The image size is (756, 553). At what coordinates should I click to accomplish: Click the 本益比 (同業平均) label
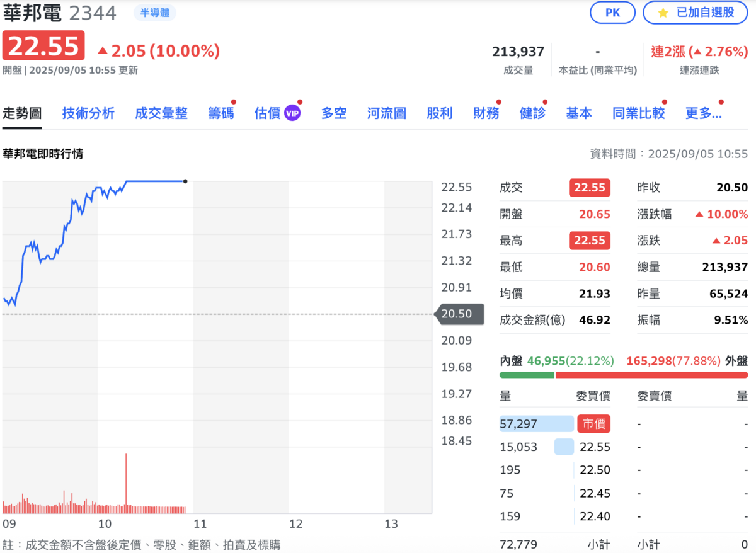[x=597, y=71]
